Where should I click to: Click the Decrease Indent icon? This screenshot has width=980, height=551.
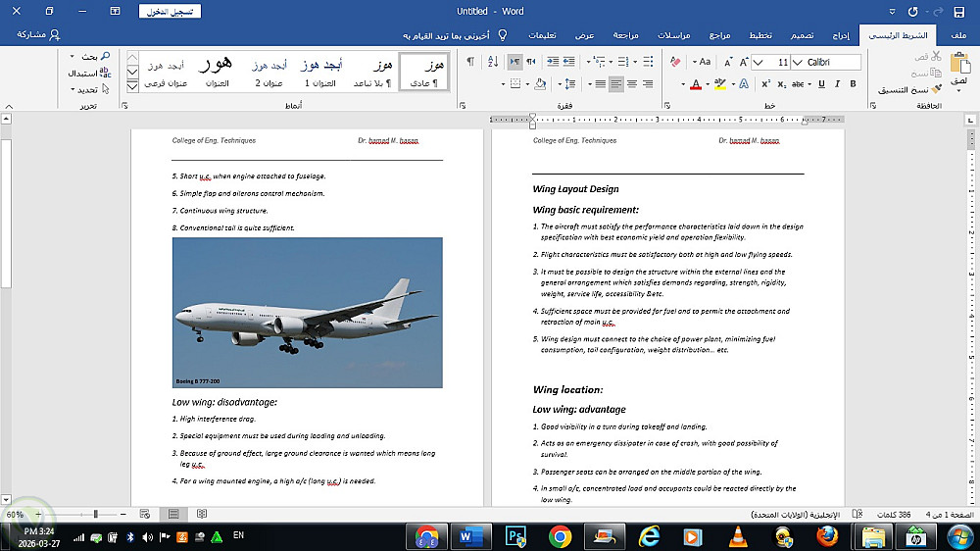(x=568, y=62)
